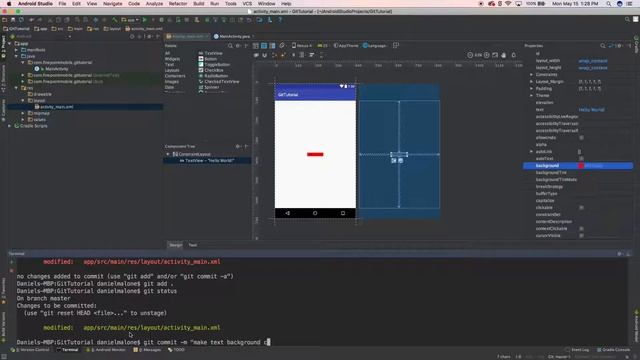Show Design plus Blueprint view icon
This screenshot has width=640, height=360.
(x=272, y=46)
